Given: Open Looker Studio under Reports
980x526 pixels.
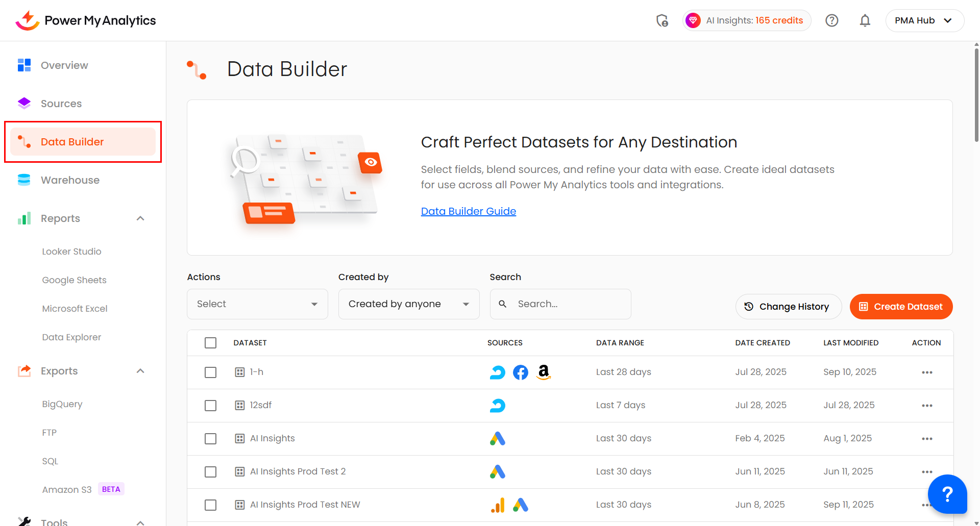Looking at the screenshot, I should click(x=71, y=252).
